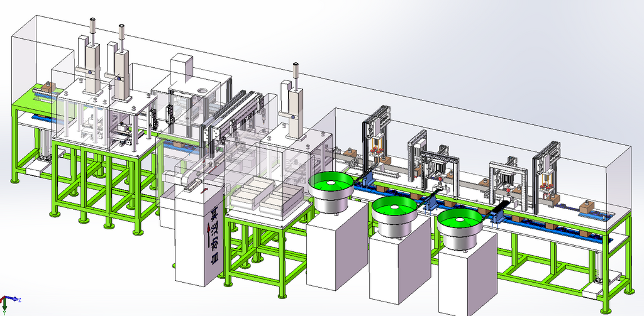Image resolution: width=644 pixels, height=316 pixels.
Task: Select the second press cylinder from the left
Action: [x=121, y=63]
